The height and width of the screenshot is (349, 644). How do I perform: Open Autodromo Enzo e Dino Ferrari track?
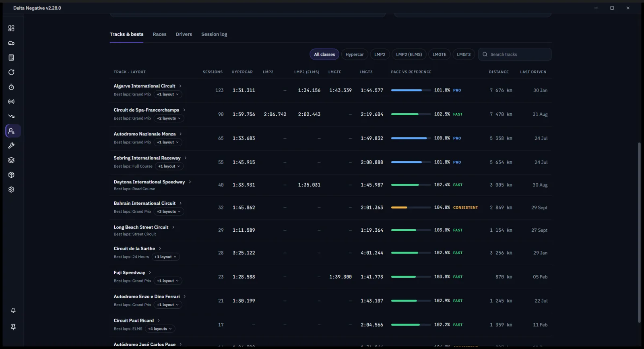147,297
